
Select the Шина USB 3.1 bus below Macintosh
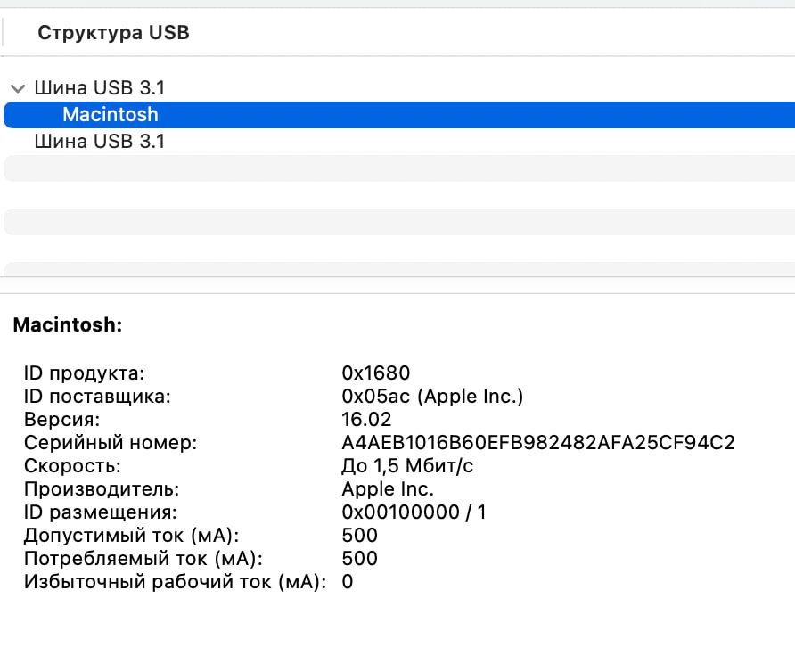pos(100,141)
